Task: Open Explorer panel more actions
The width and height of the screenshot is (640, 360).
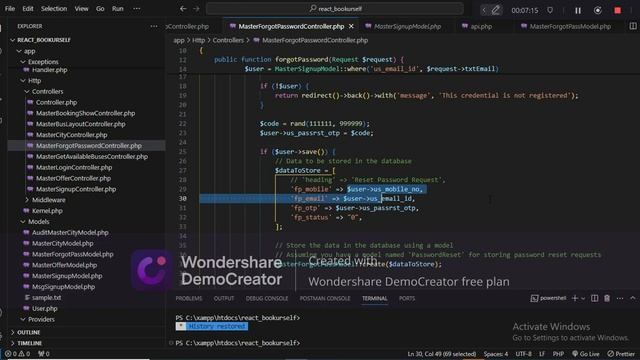Action: coord(154,26)
